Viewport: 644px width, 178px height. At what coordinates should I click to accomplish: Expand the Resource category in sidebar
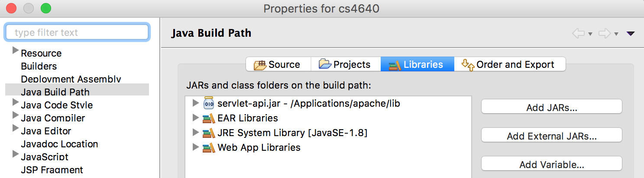click(16, 51)
